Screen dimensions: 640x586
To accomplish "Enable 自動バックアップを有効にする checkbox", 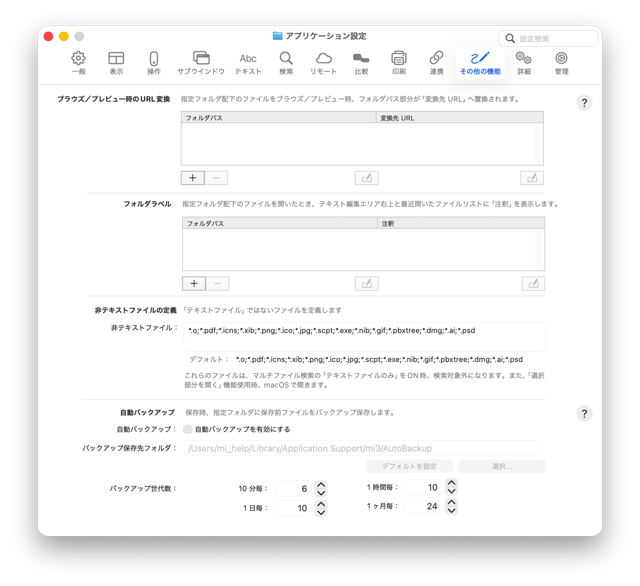I will [x=187, y=429].
